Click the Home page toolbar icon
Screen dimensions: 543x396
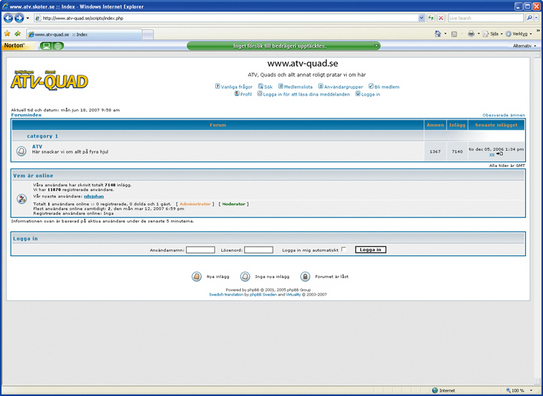[x=438, y=34]
